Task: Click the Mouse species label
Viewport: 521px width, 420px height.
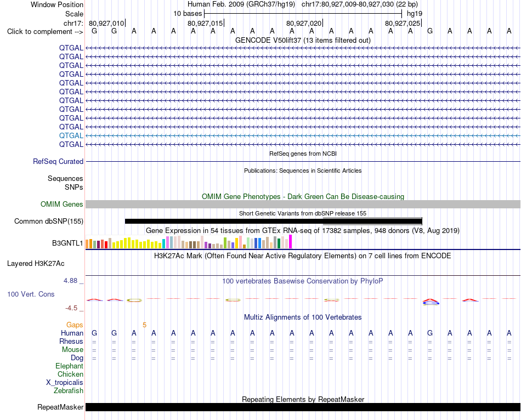Action: point(72,350)
